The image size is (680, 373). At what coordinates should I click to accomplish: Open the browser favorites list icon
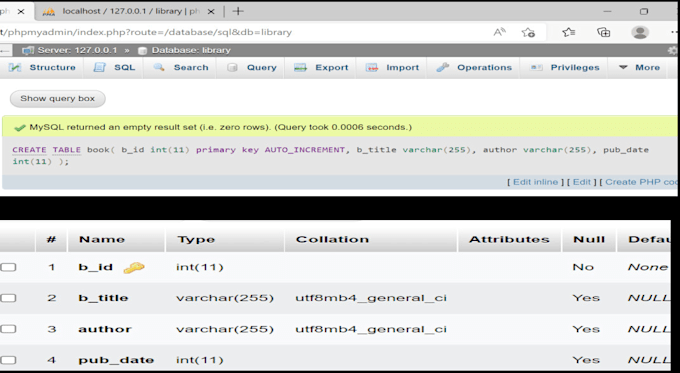pyautogui.click(x=569, y=32)
